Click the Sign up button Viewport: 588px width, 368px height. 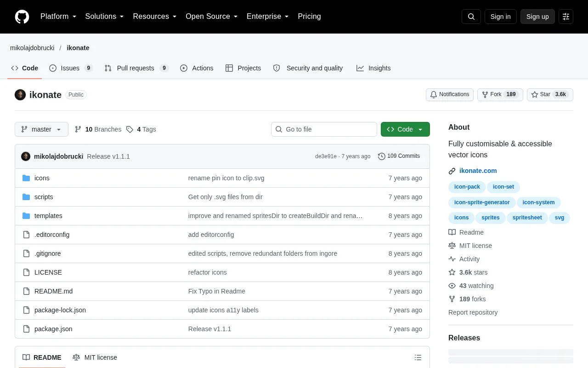(537, 17)
